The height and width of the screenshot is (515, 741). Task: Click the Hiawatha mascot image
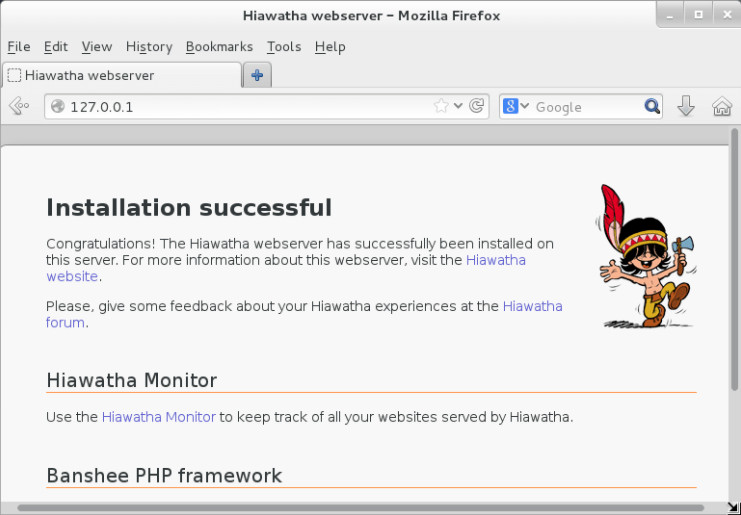click(646, 256)
